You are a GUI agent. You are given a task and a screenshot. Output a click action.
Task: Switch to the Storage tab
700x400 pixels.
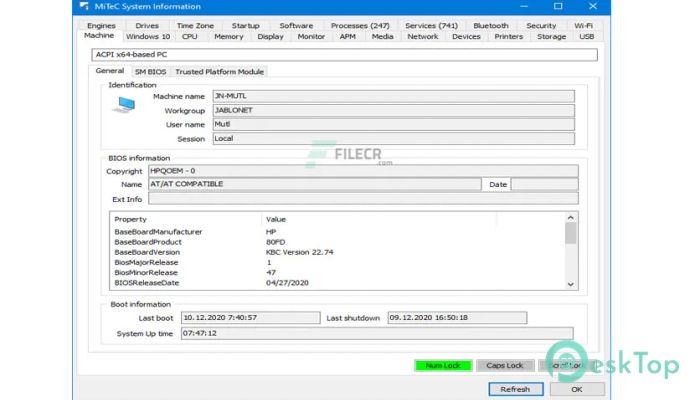click(551, 37)
